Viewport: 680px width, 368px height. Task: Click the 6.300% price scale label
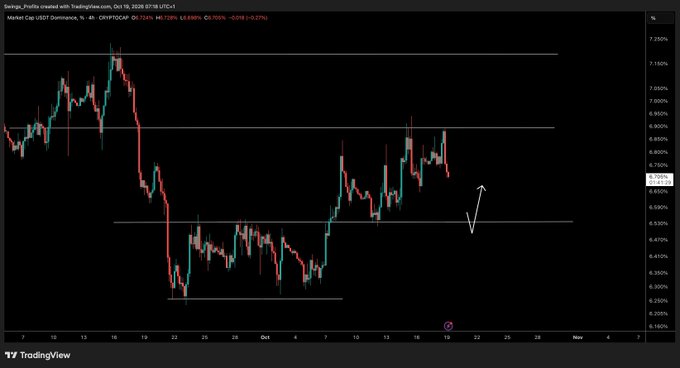658,287
